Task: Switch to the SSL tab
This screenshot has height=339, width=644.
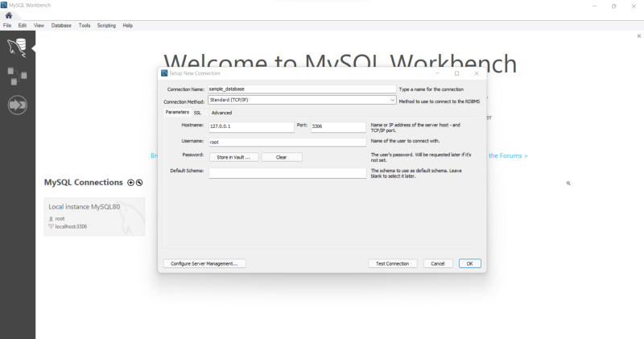Action: 197,113
